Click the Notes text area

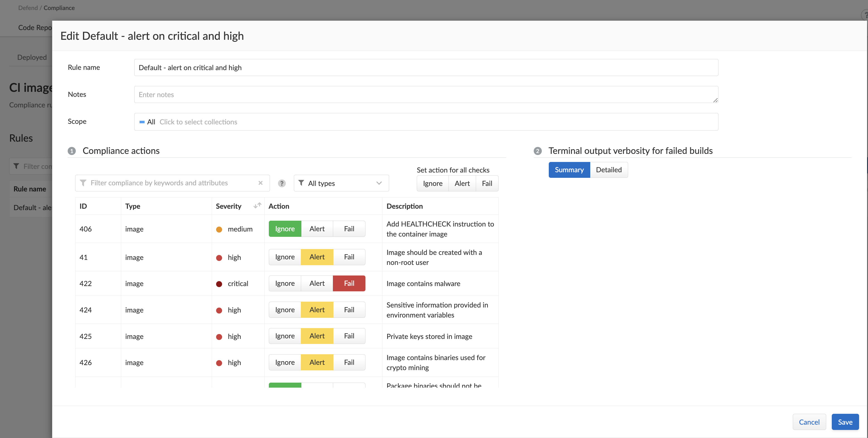[x=426, y=95]
